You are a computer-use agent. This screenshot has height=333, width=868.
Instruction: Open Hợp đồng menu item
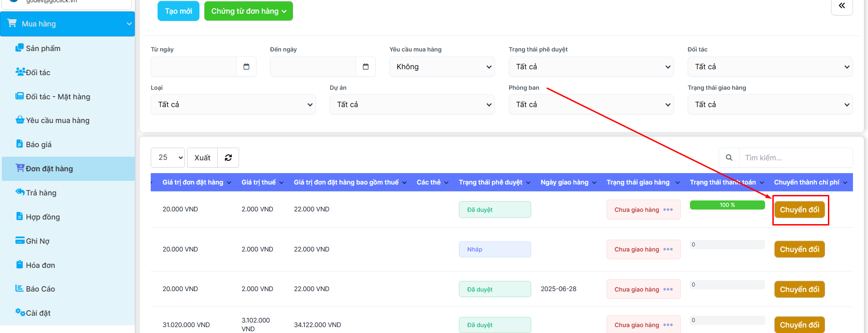43,217
